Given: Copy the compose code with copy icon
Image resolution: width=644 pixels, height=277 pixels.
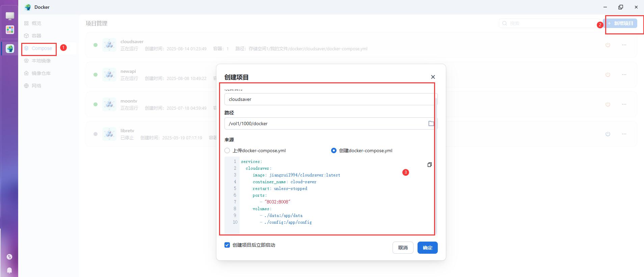Looking at the screenshot, I should pos(429,165).
